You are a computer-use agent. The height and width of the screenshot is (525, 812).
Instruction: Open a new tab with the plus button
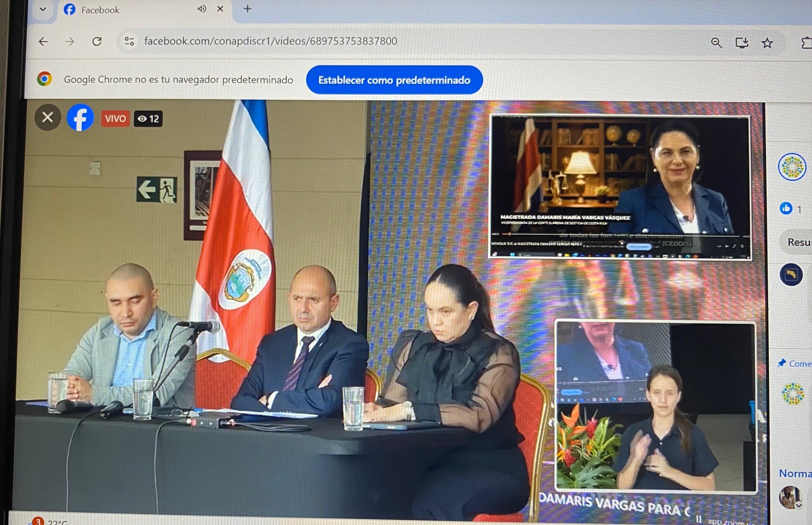[x=247, y=9]
